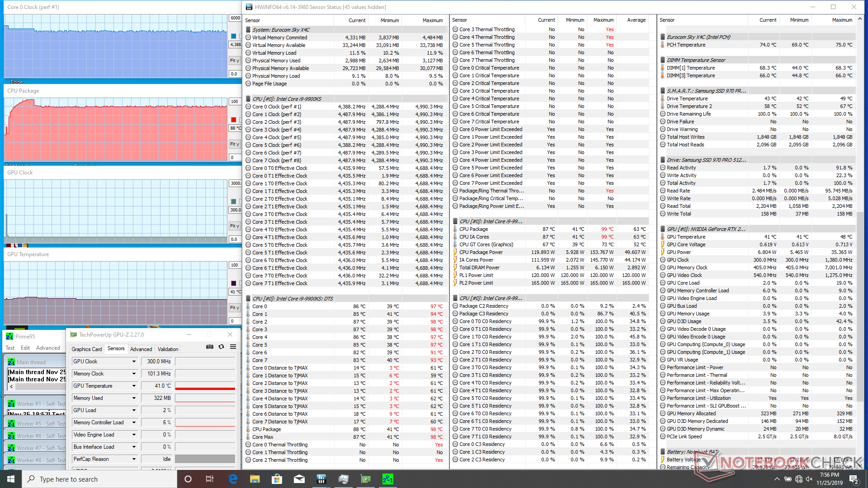
Task: Open the PerfCap Reason dropdown
Action: [x=134, y=459]
